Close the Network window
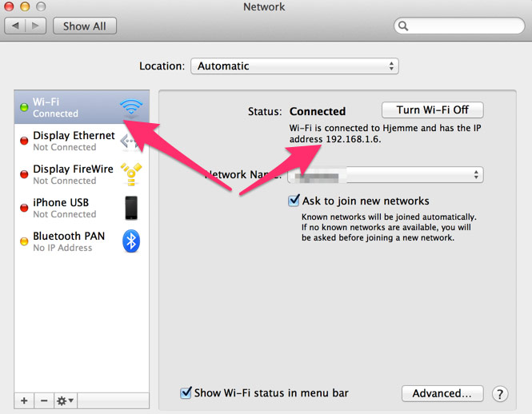 pyautogui.click(x=9, y=6)
